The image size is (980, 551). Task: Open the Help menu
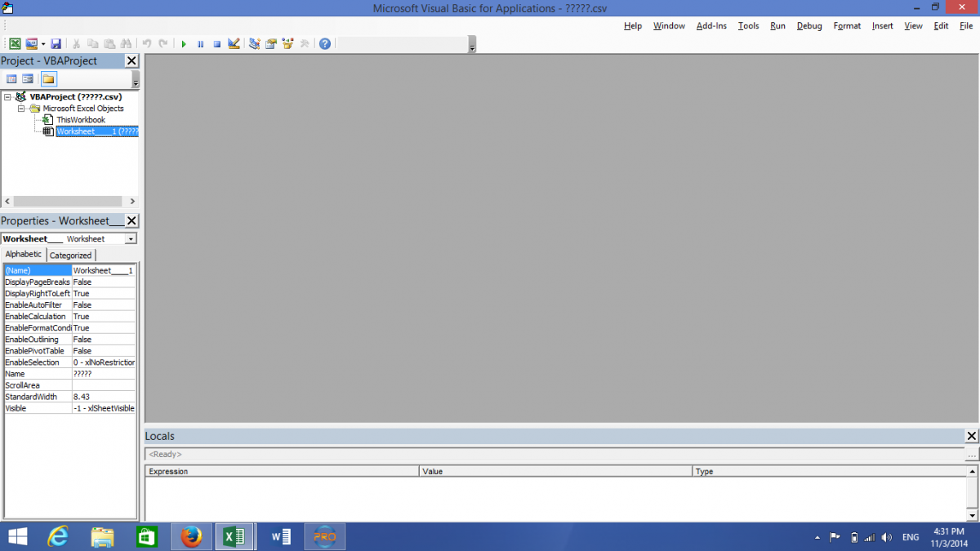tap(633, 26)
